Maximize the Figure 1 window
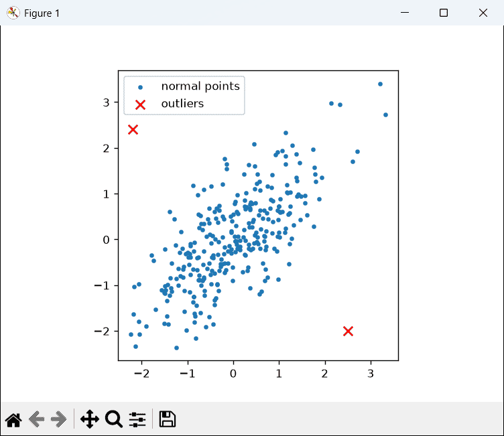This screenshot has height=436, width=504. [444, 13]
